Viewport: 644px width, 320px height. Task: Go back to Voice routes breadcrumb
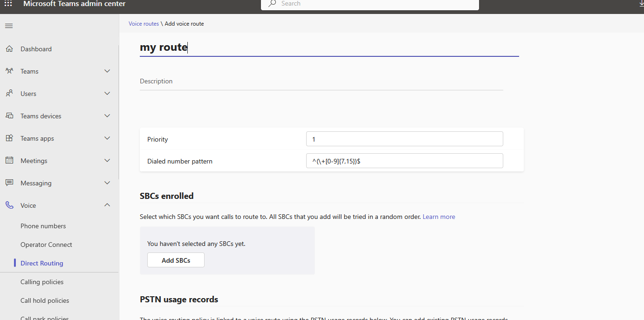pyautogui.click(x=144, y=24)
